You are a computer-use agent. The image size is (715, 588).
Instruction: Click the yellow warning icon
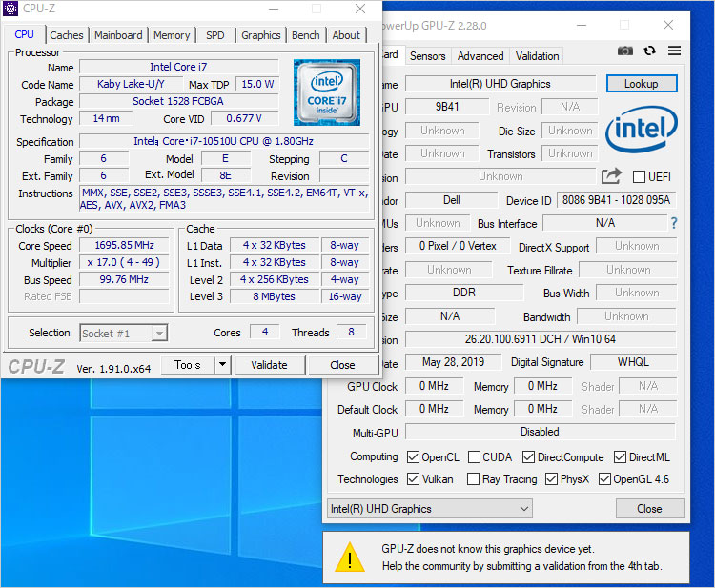coord(350,557)
